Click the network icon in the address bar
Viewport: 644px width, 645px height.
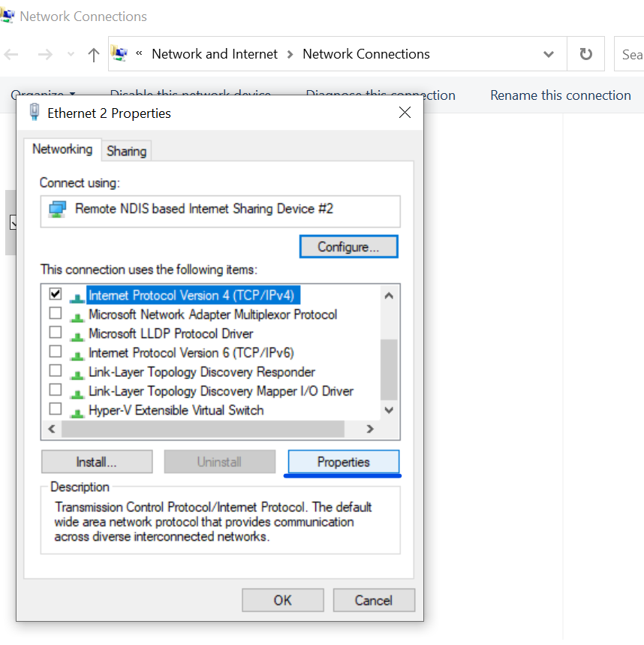pos(119,53)
